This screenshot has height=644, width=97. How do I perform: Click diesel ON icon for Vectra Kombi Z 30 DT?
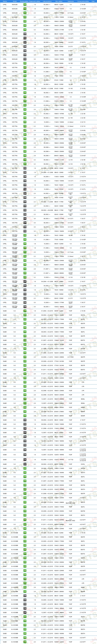point(25,307)
